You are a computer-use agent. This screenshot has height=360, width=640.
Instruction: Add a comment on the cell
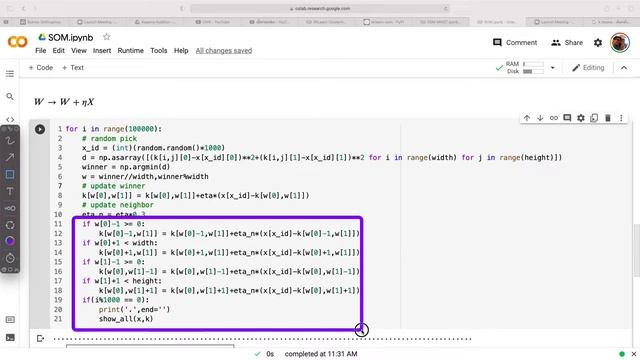(567, 118)
